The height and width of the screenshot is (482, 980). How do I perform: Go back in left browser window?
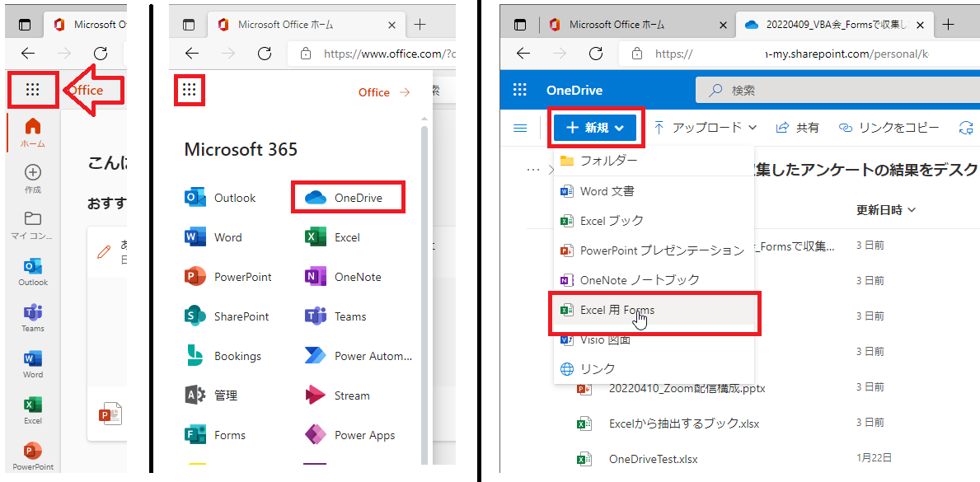(x=27, y=53)
